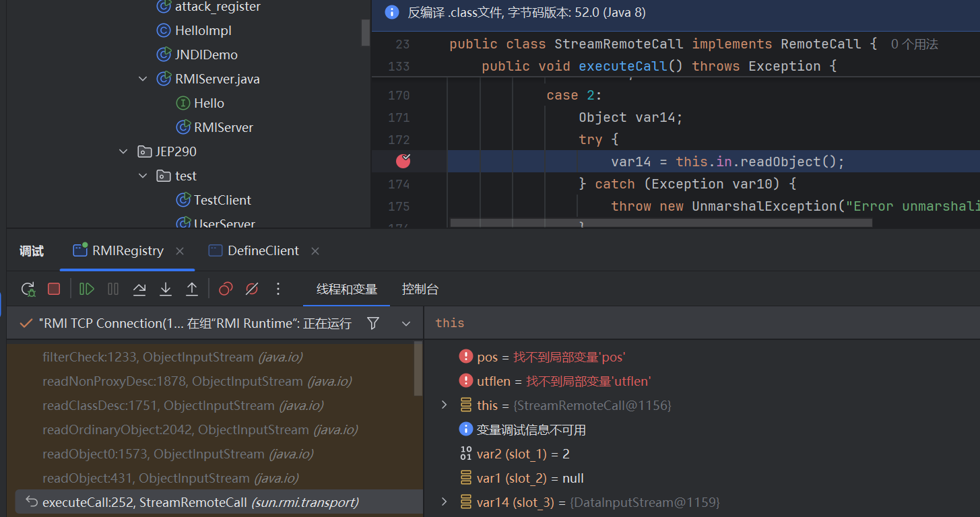This screenshot has width=980, height=517.
Task: Select the test folder
Action: pyautogui.click(x=186, y=176)
